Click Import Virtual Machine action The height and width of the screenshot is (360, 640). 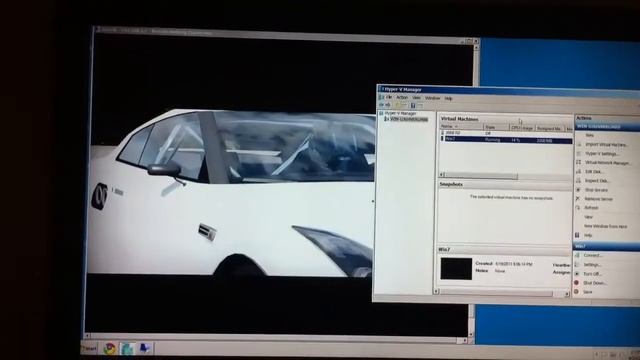point(607,144)
